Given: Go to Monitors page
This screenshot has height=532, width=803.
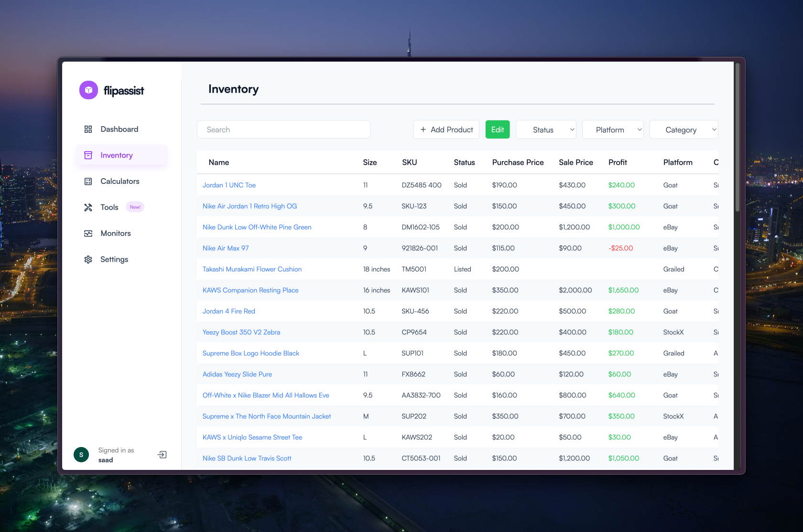Looking at the screenshot, I should click(x=121, y=234).
